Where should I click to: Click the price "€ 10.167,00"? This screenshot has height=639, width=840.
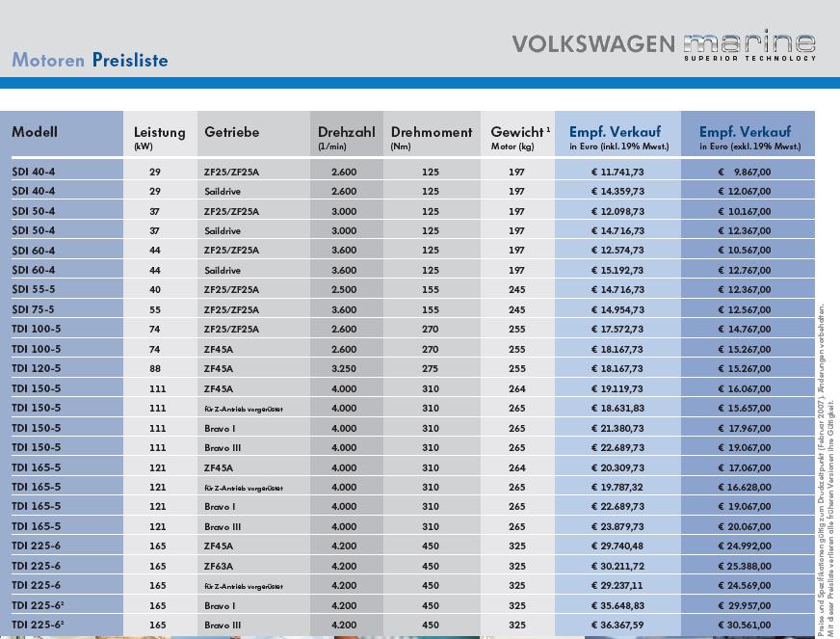[744, 212]
